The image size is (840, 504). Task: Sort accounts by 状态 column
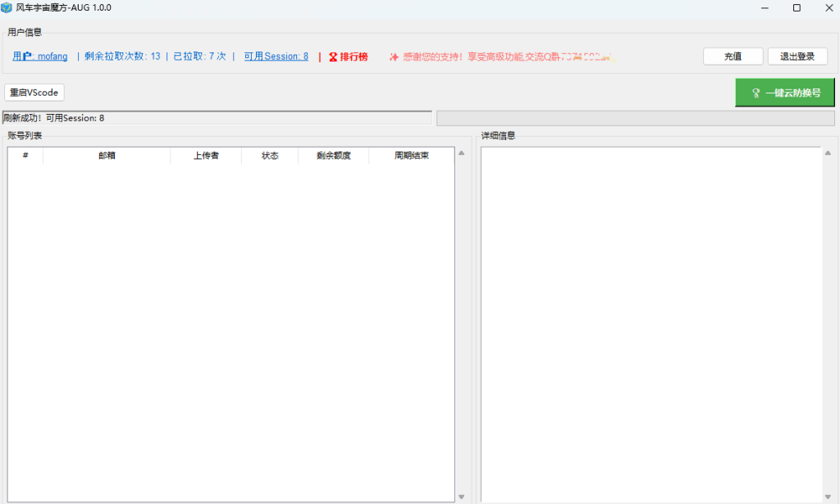pyautogui.click(x=270, y=156)
